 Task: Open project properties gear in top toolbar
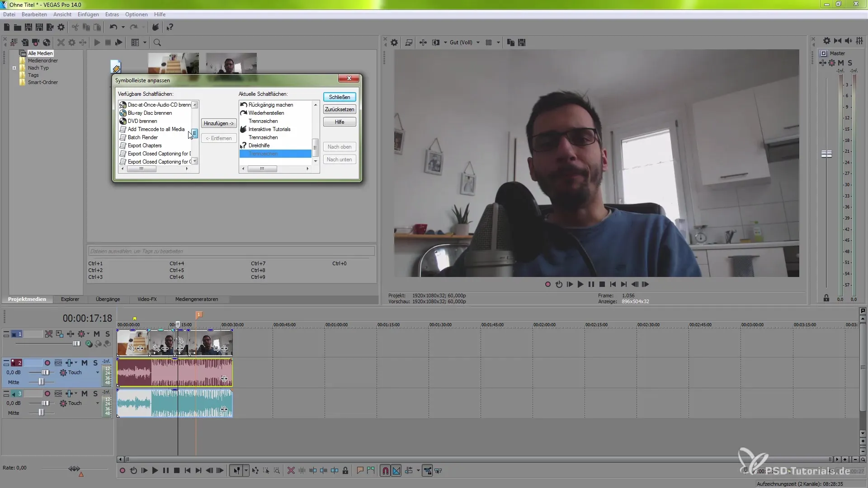[x=61, y=28]
